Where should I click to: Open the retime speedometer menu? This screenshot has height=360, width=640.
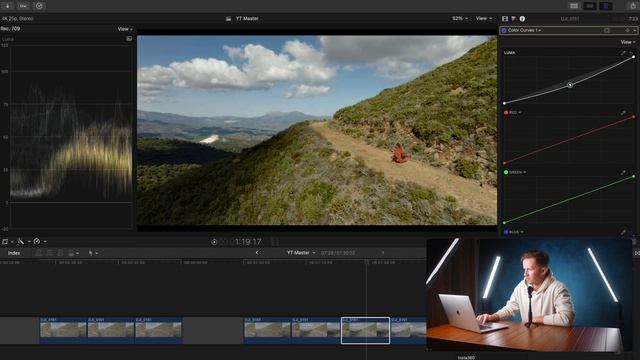pyautogui.click(x=39, y=242)
